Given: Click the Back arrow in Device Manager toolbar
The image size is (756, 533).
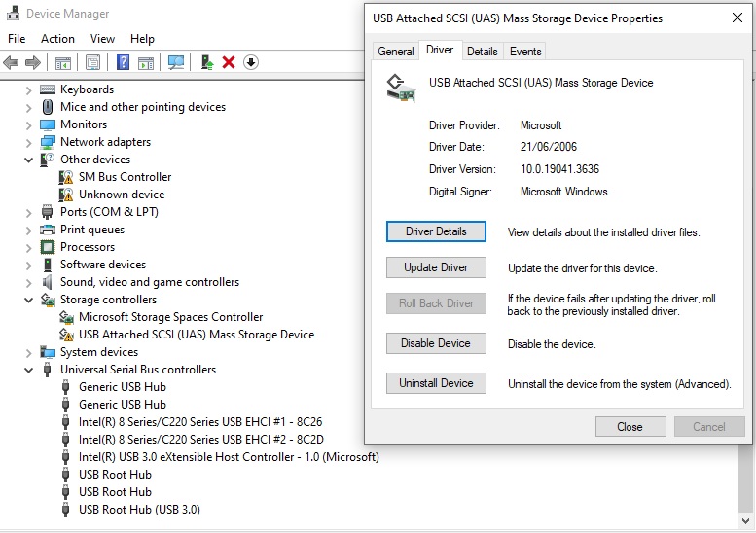Looking at the screenshot, I should point(11,62).
